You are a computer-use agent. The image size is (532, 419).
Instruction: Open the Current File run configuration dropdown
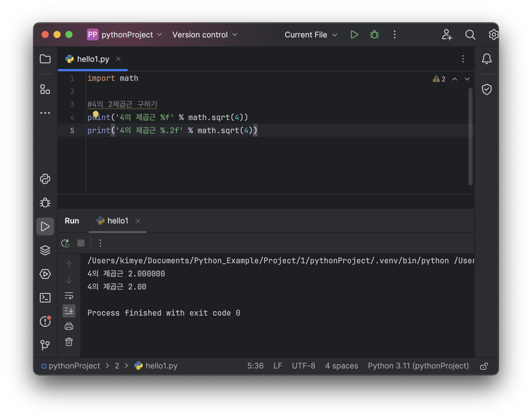click(311, 35)
